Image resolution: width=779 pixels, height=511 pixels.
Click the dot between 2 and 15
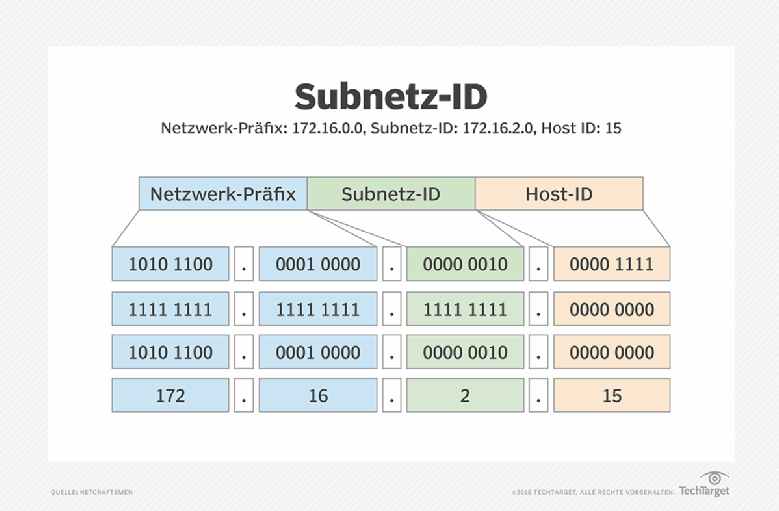click(539, 396)
